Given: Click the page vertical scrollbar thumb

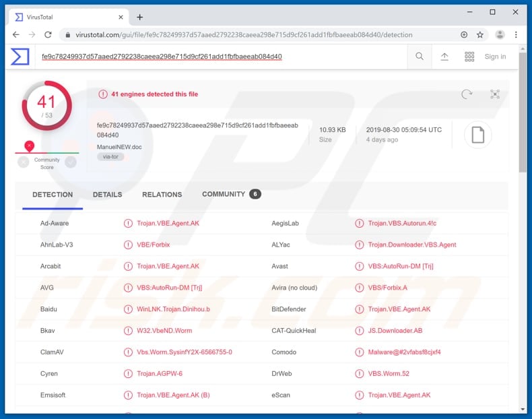Looking at the screenshot, I should tap(523, 112).
